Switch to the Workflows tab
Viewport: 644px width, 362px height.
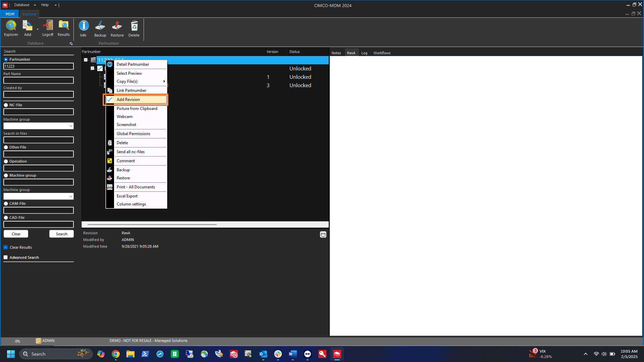pyautogui.click(x=382, y=53)
